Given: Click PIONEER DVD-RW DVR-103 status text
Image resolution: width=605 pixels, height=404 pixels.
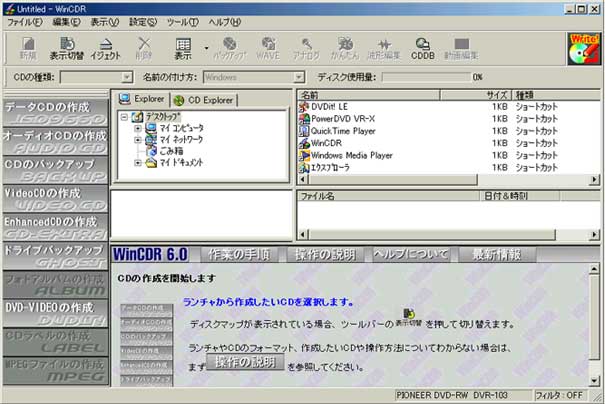Looking at the screenshot, I should tap(452, 395).
